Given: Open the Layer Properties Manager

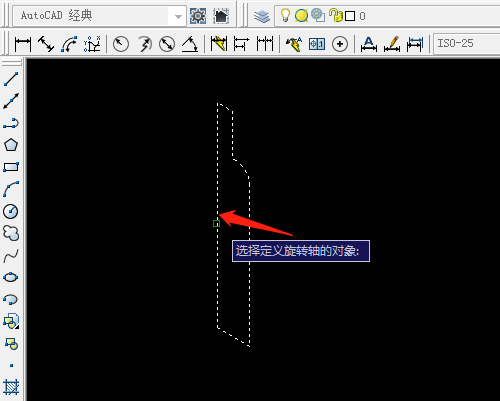Looking at the screenshot, I should pyautogui.click(x=262, y=16).
